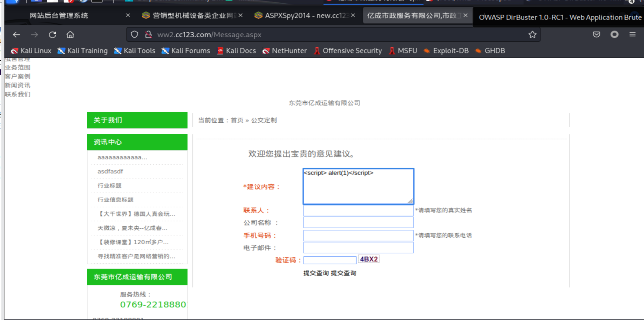The height and width of the screenshot is (320, 644).
Task: Click the 建议内容 textarea
Action: (358, 186)
